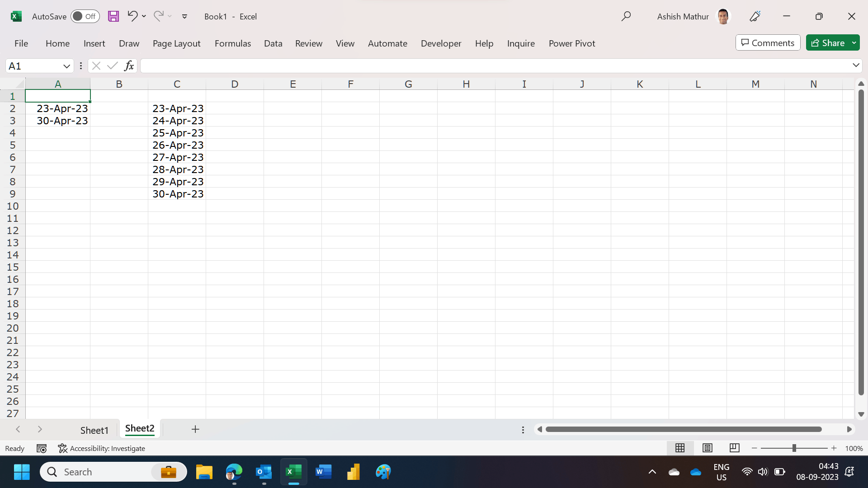Viewport: 868px width, 488px height.
Task: Open the title bar search magnifier
Action: tap(626, 16)
